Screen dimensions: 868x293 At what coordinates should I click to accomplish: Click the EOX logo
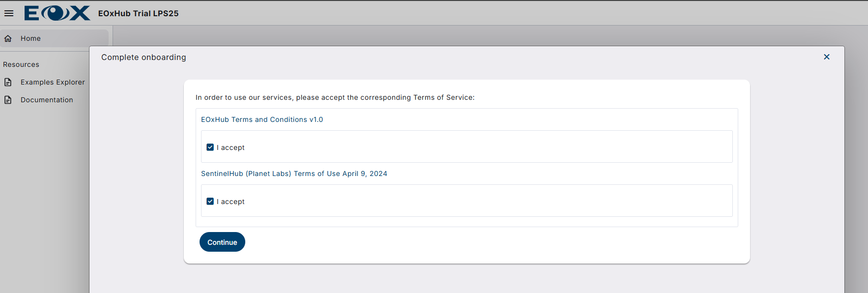click(x=57, y=13)
